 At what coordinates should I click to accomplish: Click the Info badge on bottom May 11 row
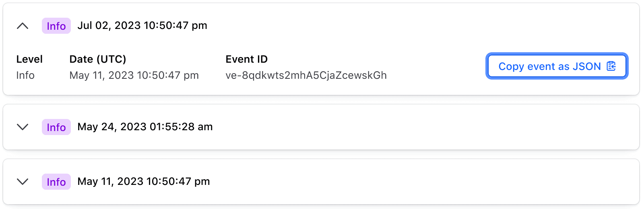point(56,182)
